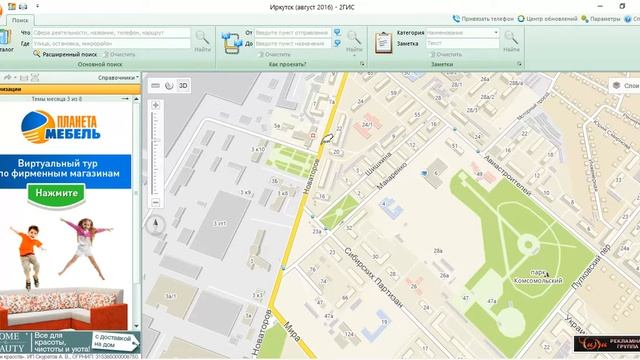Select the map ruler tool
The width and height of the screenshot is (640, 360).
pyautogui.click(x=156, y=86)
